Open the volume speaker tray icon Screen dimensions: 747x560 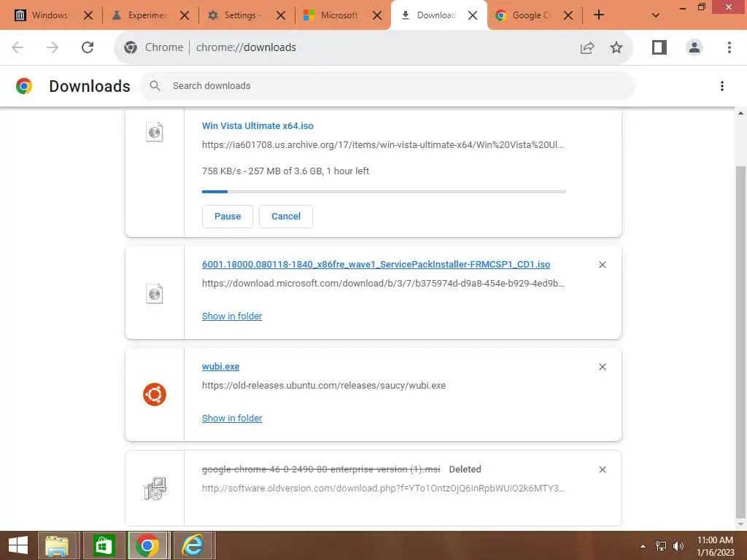tap(678, 546)
